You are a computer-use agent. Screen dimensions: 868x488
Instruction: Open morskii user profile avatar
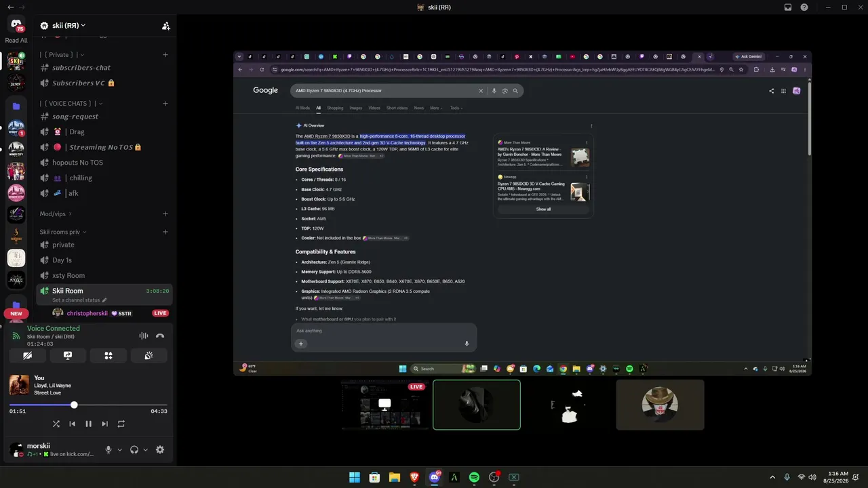click(x=16, y=449)
